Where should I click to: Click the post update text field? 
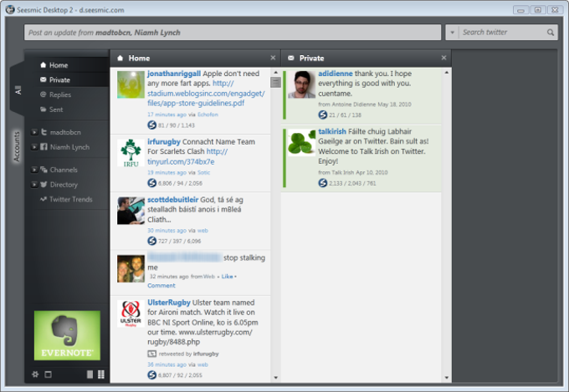tap(233, 33)
